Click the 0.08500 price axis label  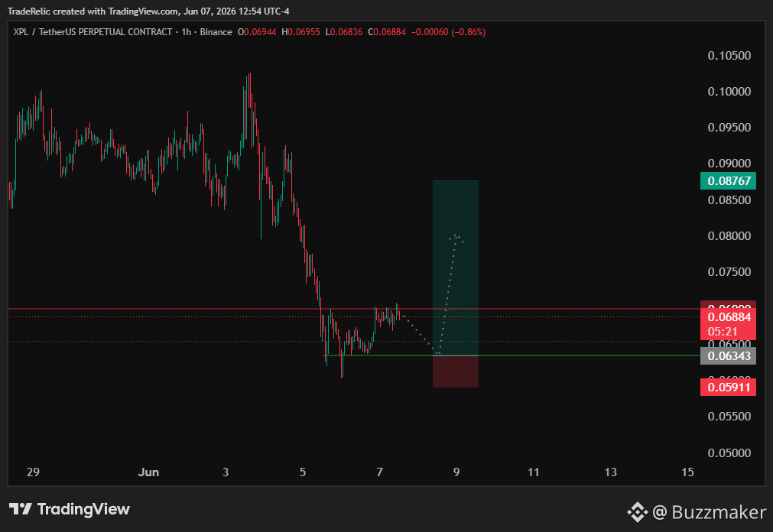coord(729,200)
